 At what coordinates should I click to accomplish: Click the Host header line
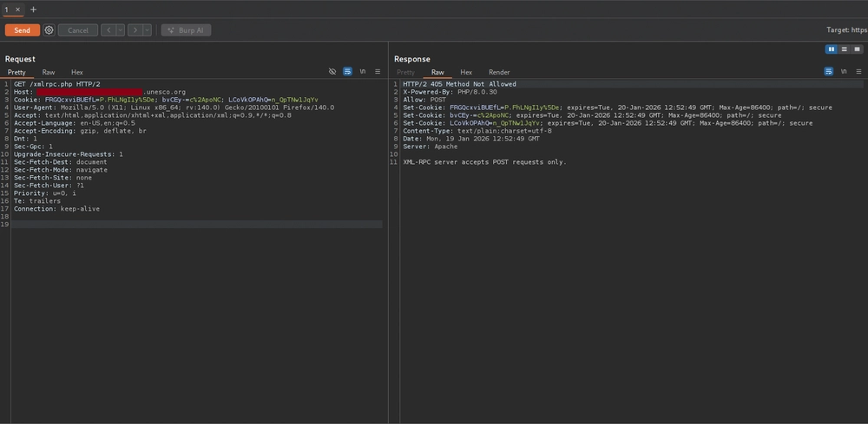pos(100,92)
